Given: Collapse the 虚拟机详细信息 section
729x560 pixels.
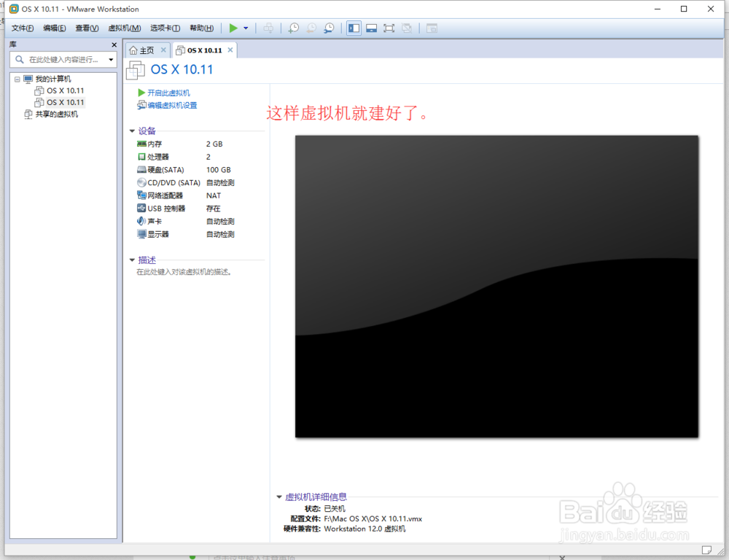Looking at the screenshot, I should click(x=279, y=497).
